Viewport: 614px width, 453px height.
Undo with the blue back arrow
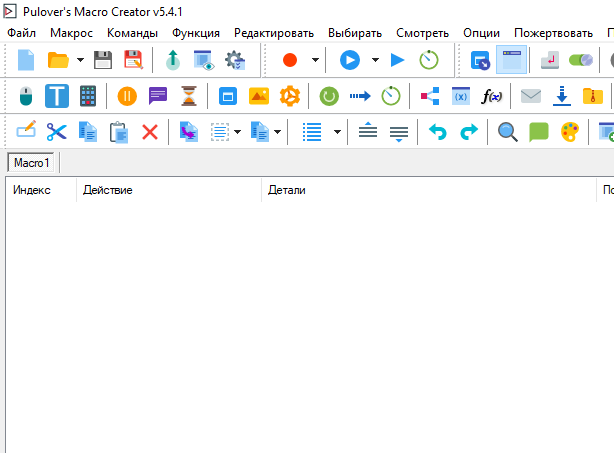tap(438, 132)
